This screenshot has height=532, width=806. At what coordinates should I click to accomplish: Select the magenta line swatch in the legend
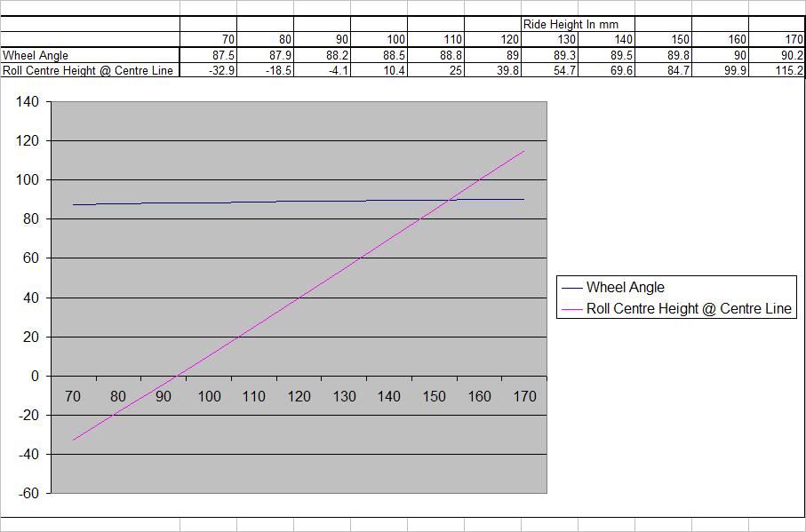coord(572,309)
